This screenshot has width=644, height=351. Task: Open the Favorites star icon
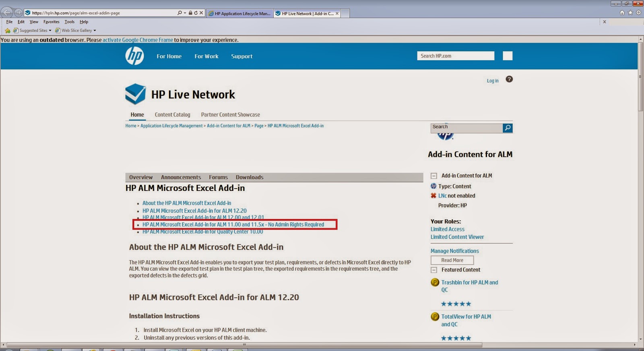point(630,13)
